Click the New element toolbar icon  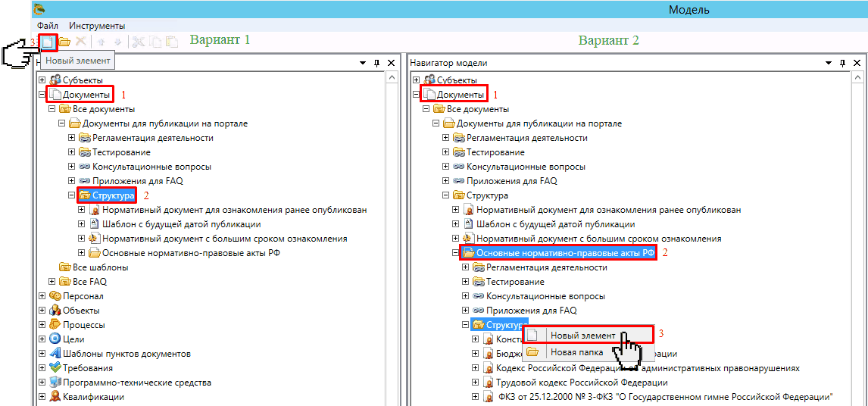coord(48,42)
